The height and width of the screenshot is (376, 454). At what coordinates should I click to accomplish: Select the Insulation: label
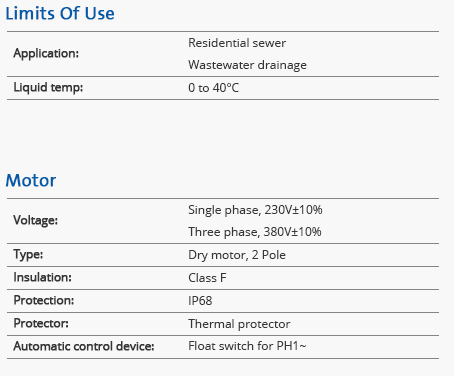point(42,277)
